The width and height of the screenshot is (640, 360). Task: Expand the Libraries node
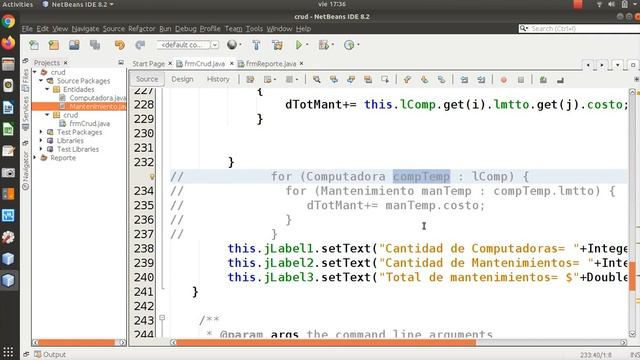(41, 141)
